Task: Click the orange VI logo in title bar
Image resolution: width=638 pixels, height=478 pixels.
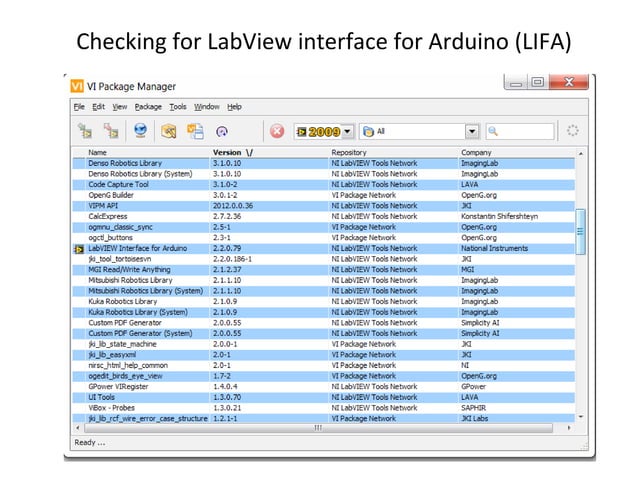Action: point(77,85)
